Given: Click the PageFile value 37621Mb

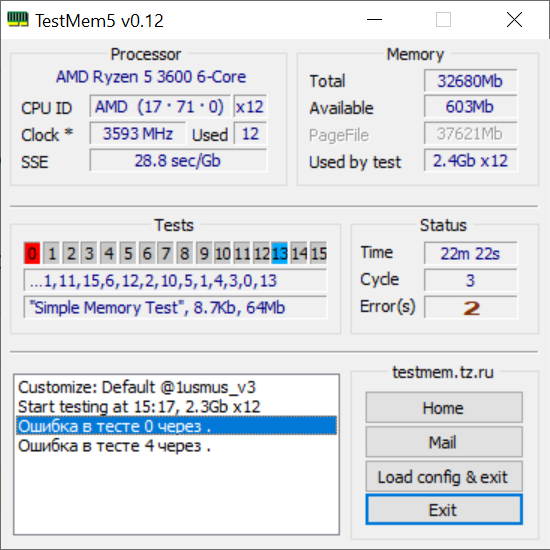Looking at the screenshot, I should tap(470, 133).
